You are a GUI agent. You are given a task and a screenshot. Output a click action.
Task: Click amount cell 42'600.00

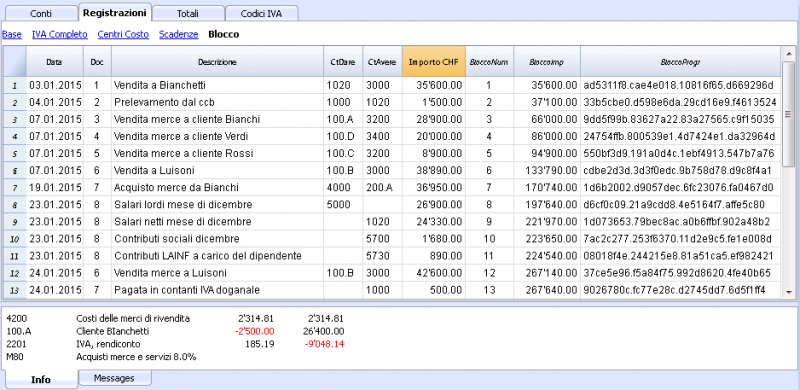pos(434,273)
